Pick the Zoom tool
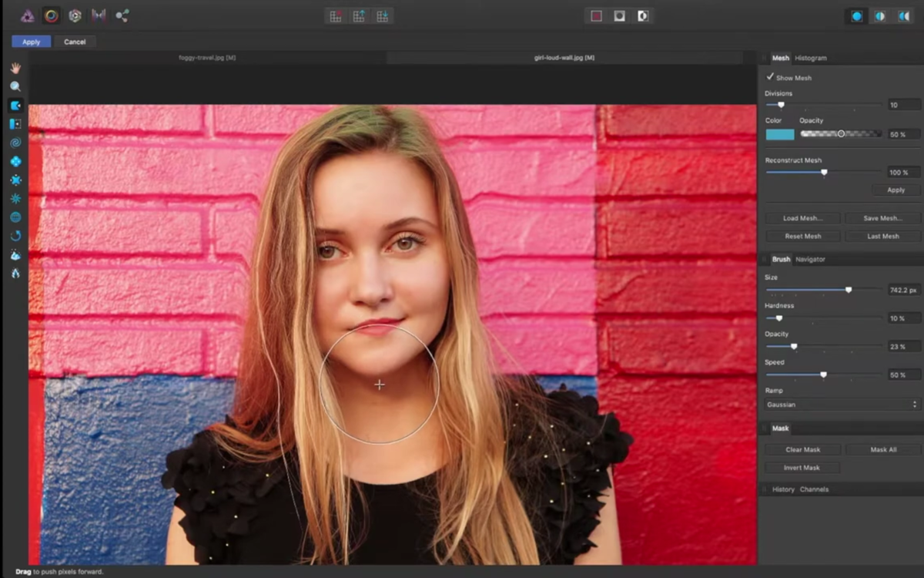The height and width of the screenshot is (578, 924). 15,86
